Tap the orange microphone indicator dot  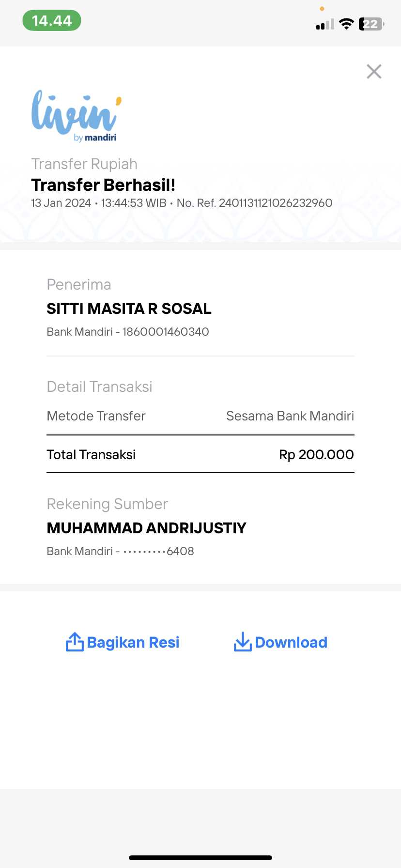[x=322, y=9]
